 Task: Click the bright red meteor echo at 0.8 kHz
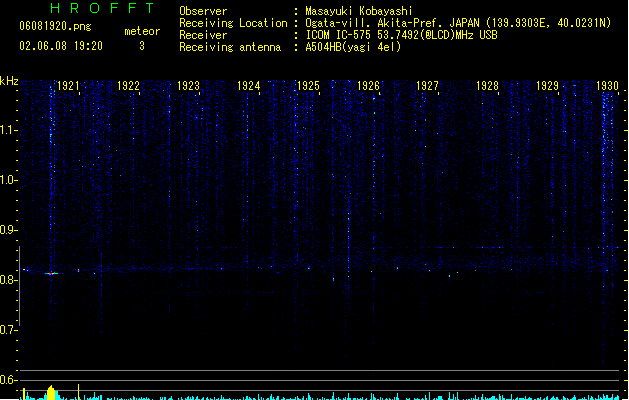[51, 274]
